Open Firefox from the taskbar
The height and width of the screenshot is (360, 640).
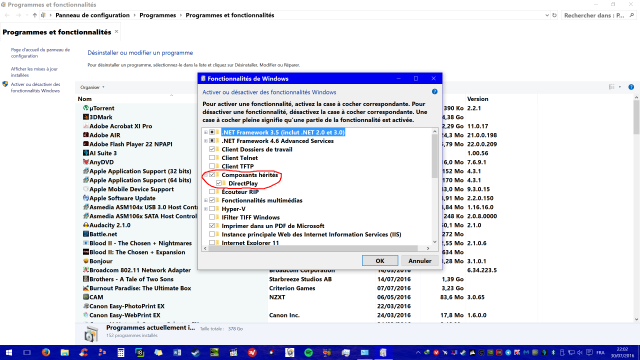pyautogui.click(x=46, y=352)
